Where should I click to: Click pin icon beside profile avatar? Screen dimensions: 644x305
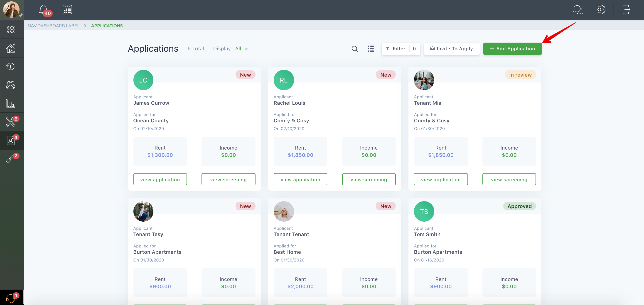point(20,16)
